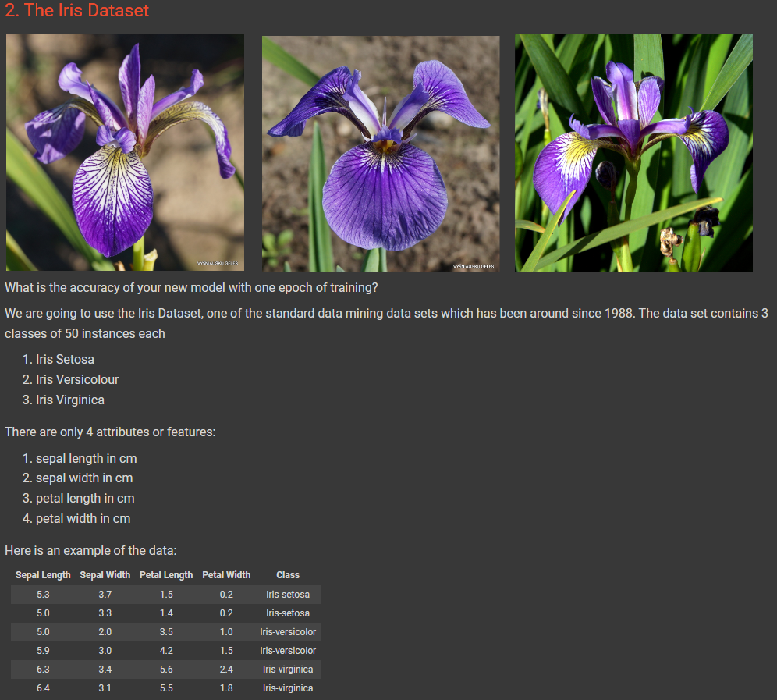The width and height of the screenshot is (777, 700).
Task: Click list item 'Iris Setosa'
Action: (x=65, y=360)
